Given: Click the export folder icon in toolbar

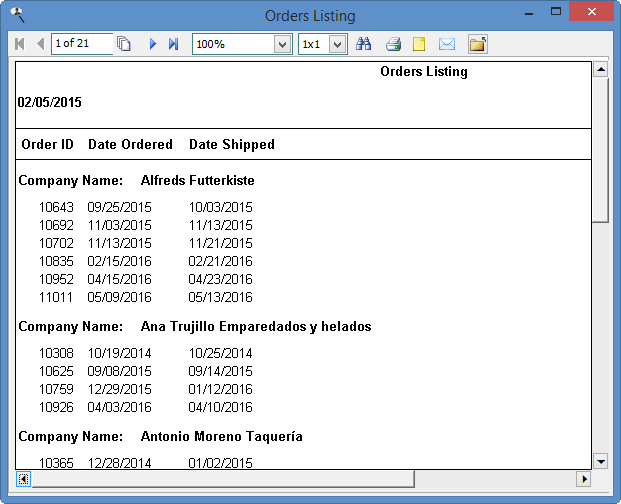Looking at the screenshot, I should tap(477, 44).
